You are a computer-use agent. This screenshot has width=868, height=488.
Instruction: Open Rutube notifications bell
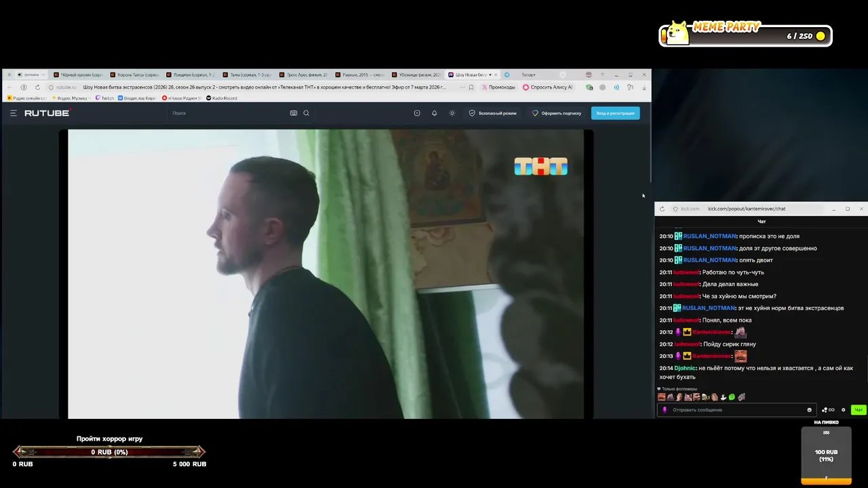[x=435, y=113]
